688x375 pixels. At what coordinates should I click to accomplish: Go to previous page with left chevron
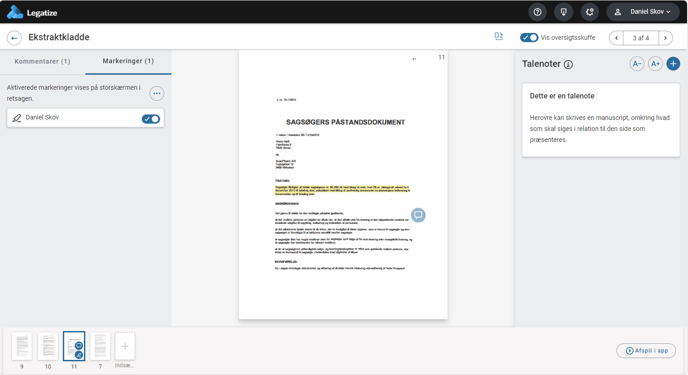tap(616, 38)
